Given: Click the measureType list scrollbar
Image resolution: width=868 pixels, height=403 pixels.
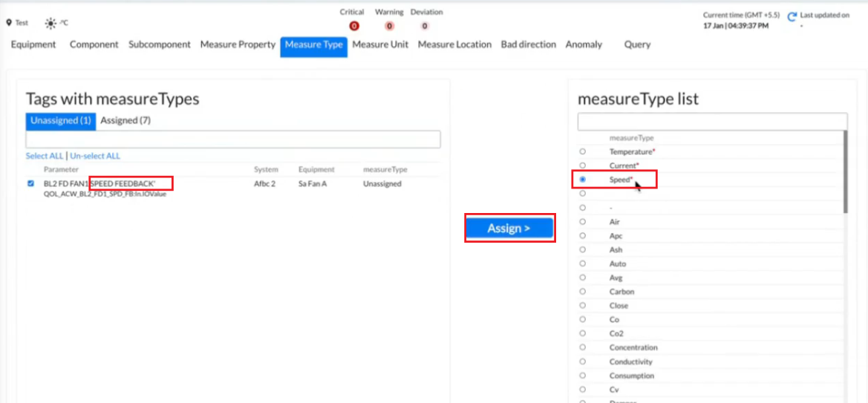Looking at the screenshot, I should click(x=844, y=171).
